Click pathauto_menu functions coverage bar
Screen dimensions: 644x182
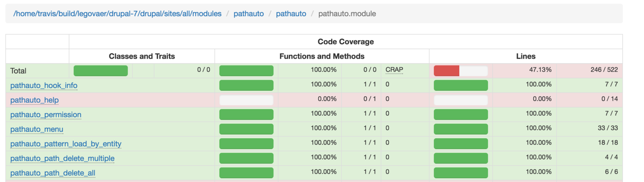tap(246, 129)
